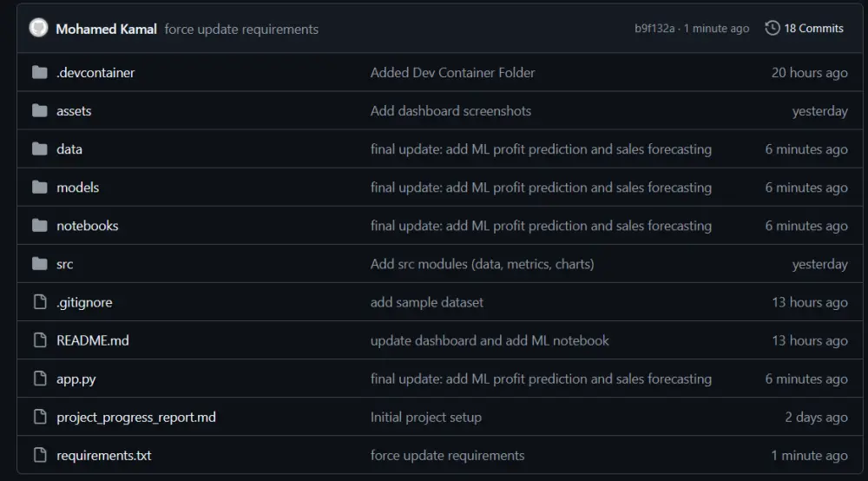
Task: Click the Mohamed Kamal author name
Action: [106, 29]
